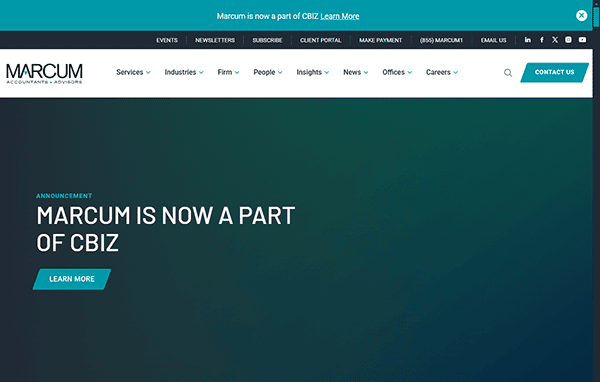
Task: Open Marcum LinkedIn page icon
Action: point(528,40)
